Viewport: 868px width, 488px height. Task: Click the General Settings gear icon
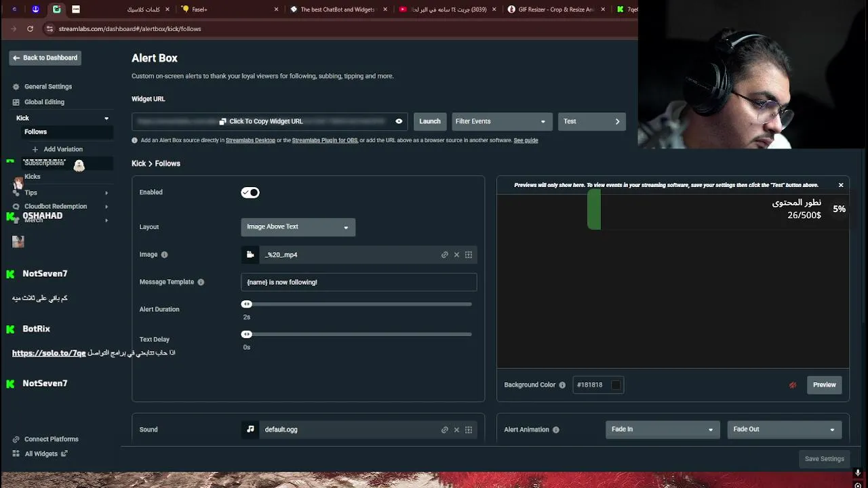(16, 87)
